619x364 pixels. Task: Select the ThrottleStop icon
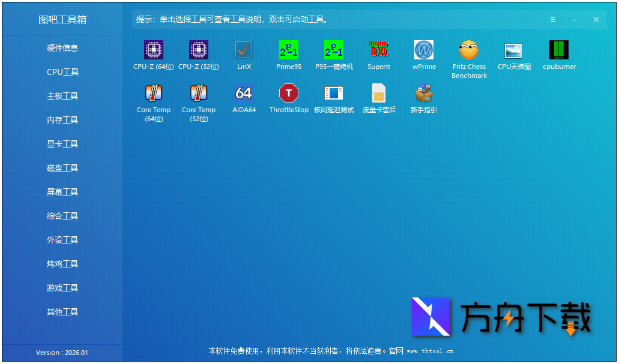289,96
